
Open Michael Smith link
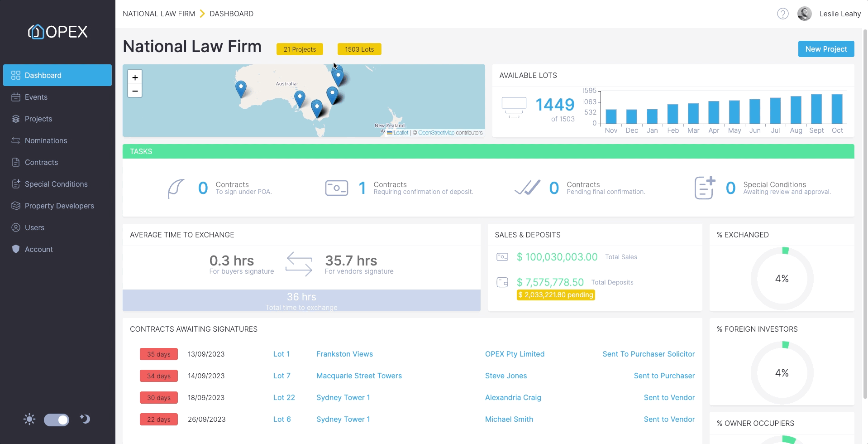509,419
